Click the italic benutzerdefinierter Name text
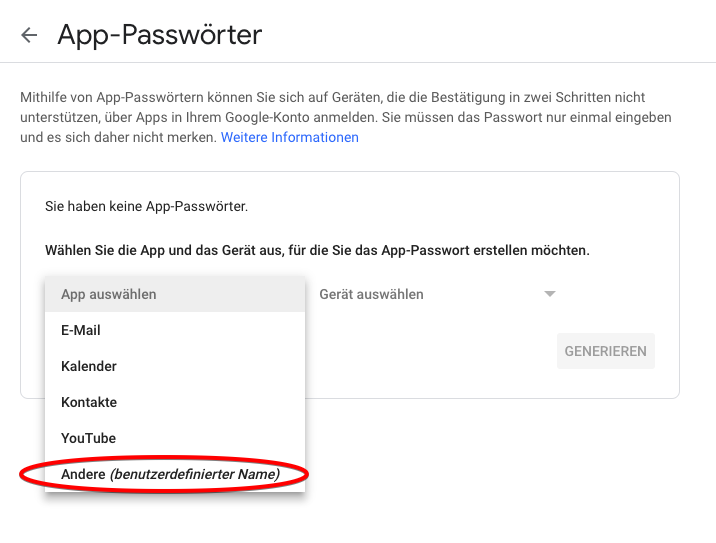Viewport: 716px width, 543px height. tap(194, 474)
